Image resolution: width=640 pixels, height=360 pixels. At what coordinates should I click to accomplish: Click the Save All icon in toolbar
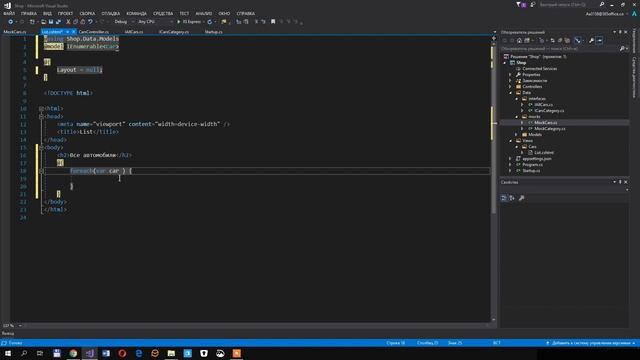58,22
